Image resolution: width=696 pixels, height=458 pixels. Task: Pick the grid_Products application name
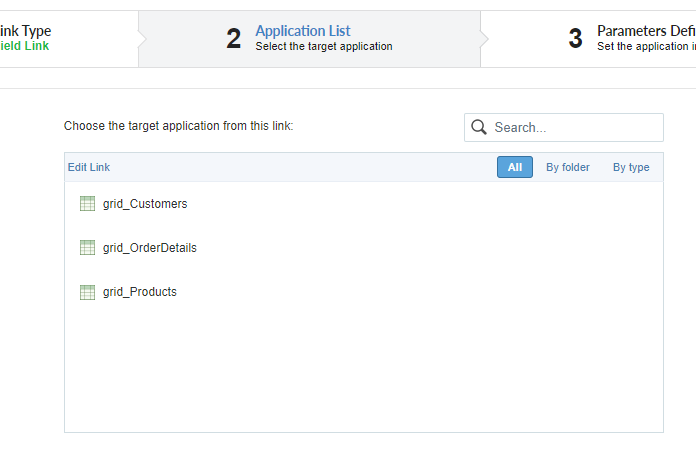(x=140, y=292)
